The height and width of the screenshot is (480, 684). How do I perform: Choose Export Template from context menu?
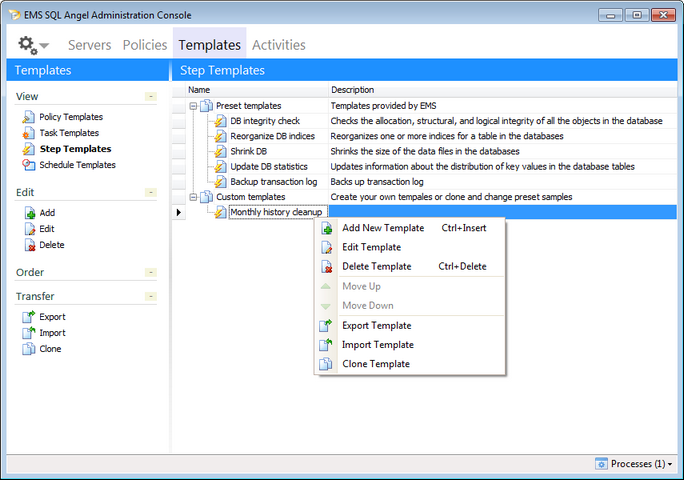[x=410, y=326]
